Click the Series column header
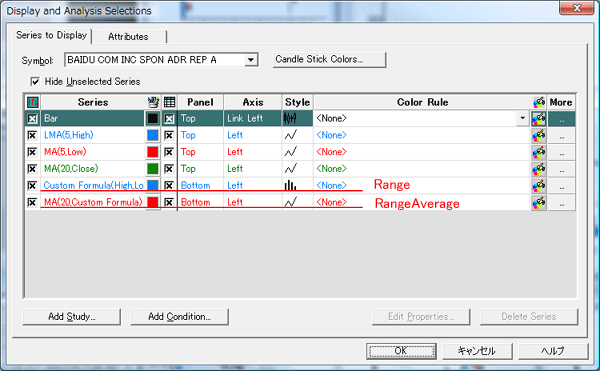Screen dimensions: 600x371 point(93,102)
